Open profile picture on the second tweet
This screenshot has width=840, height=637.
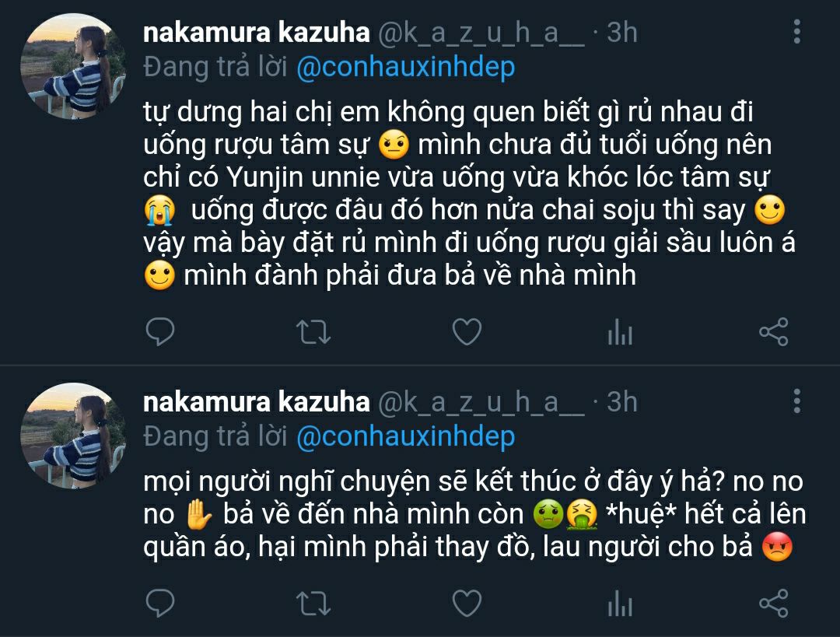click(72, 436)
